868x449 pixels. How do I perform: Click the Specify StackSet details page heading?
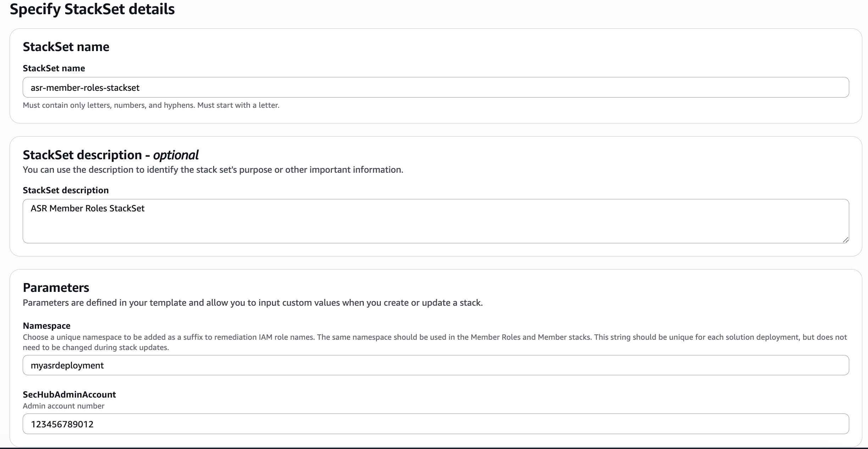(92, 9)
